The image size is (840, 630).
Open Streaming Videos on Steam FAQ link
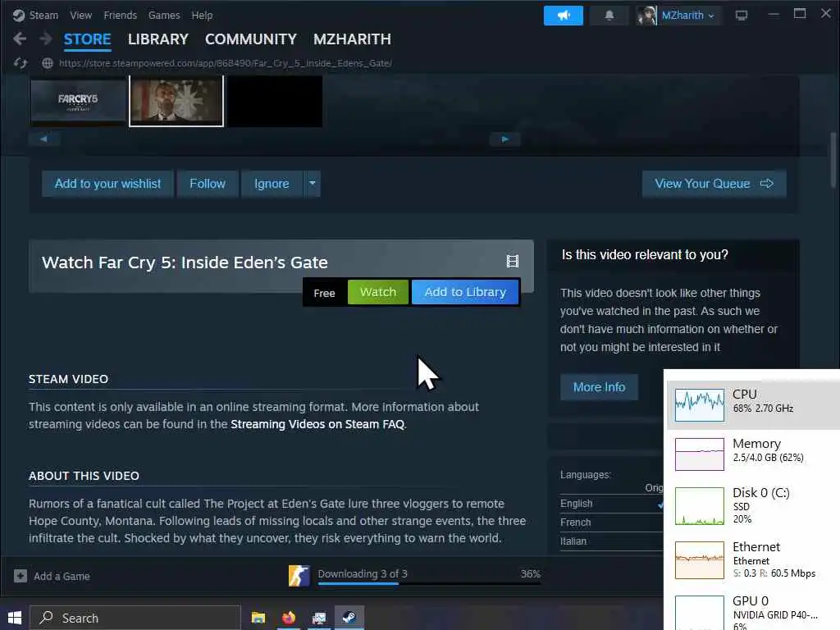coord(317,424)
